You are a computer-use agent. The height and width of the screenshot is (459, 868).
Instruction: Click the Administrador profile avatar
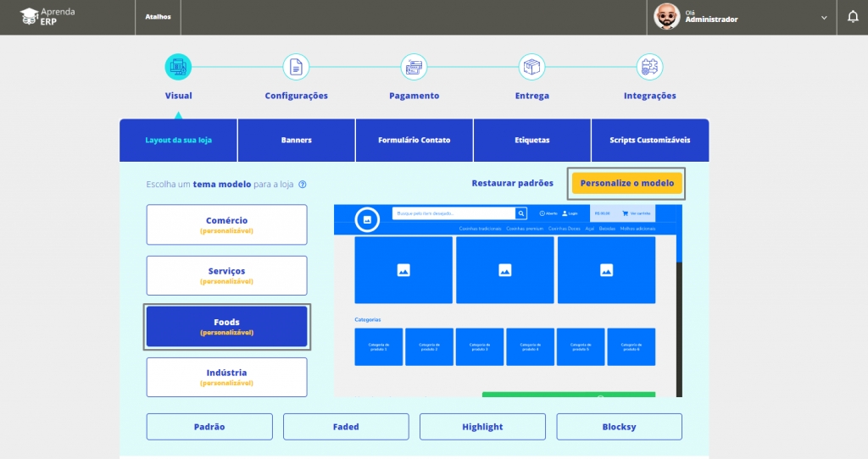667,17
